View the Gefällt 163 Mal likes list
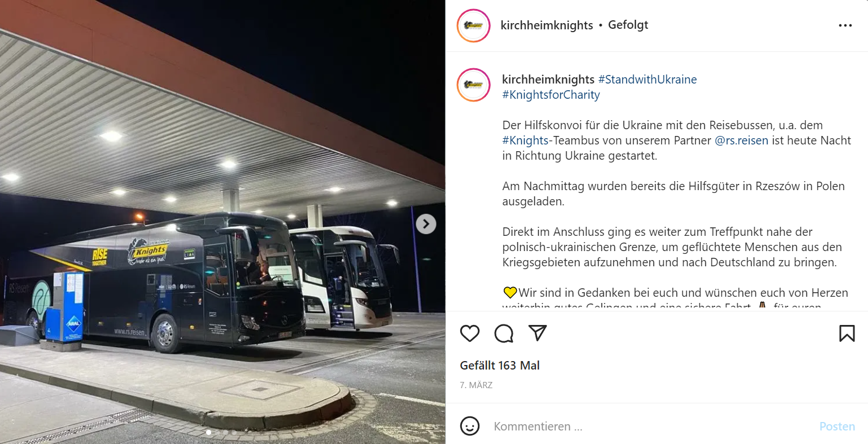 tap(500, 366)
